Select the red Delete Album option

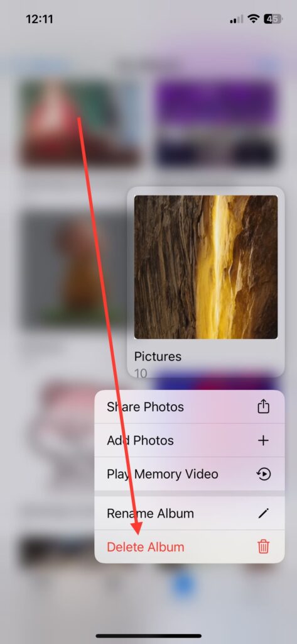click(190, 547)
